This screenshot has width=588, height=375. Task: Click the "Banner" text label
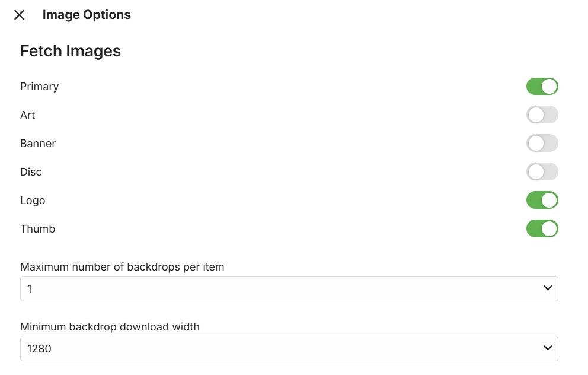point(38,144)
